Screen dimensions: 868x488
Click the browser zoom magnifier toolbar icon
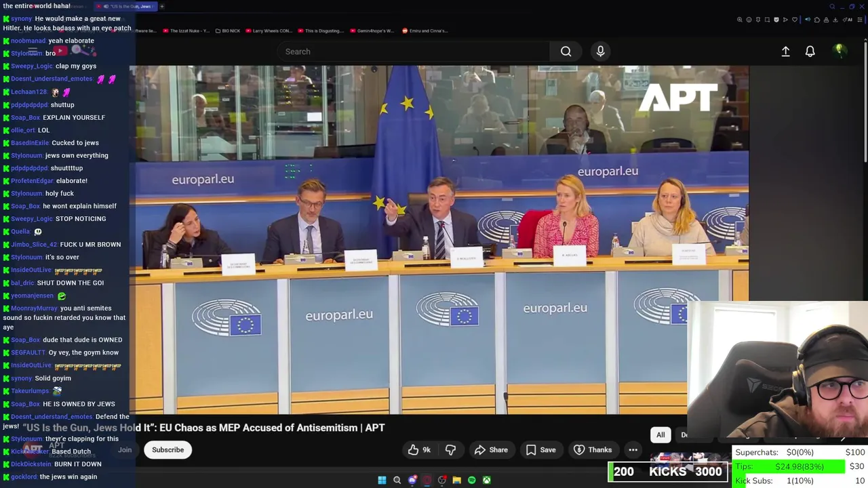(740, 20)
